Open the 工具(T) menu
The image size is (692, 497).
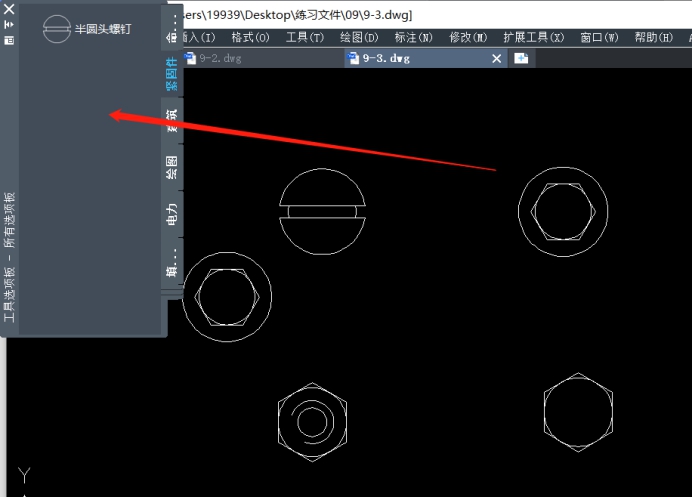click(x=304, y=37)
